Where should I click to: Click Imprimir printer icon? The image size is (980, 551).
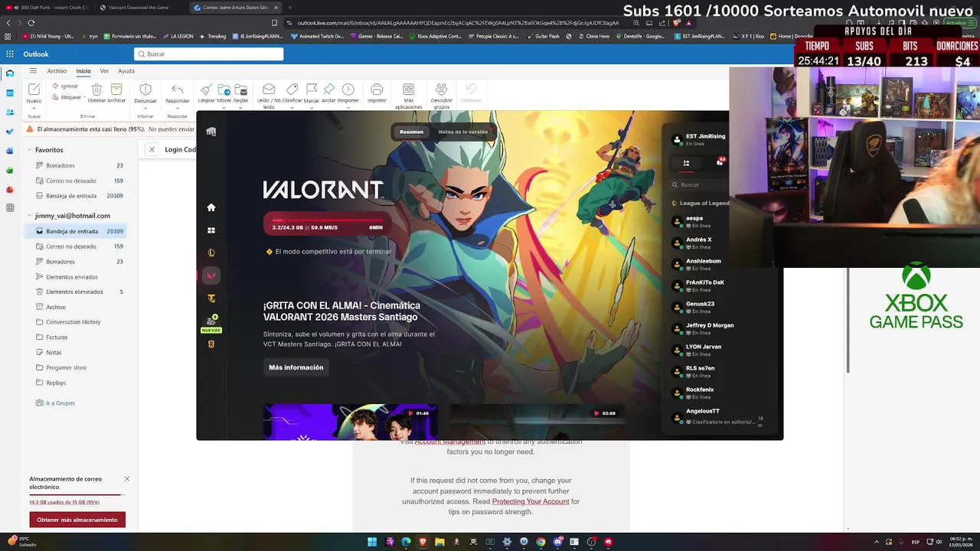pyautogui.click(x=377, y=90)
